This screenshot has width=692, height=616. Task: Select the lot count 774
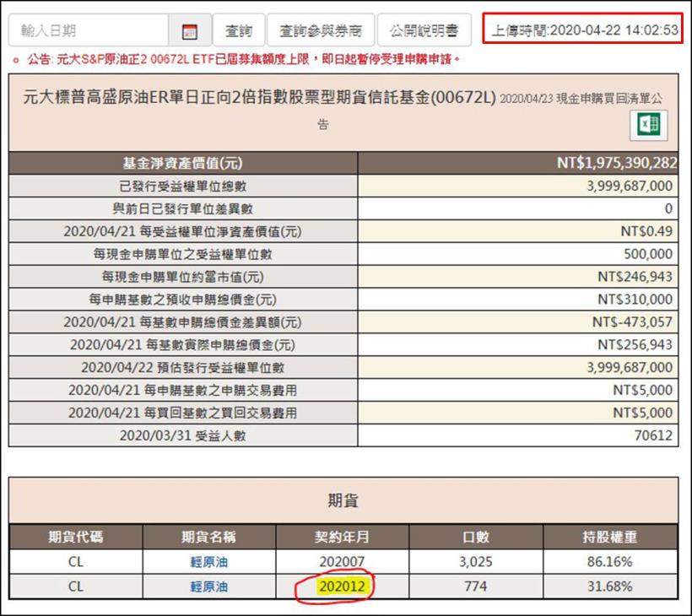tap(475, 586)
